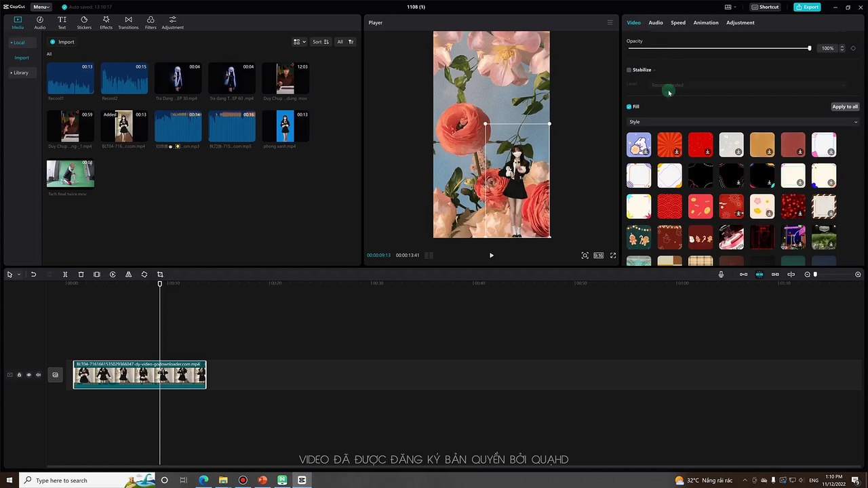The image size is (868, 488).
Task: Open the Text tool panel
Action: 62,22
